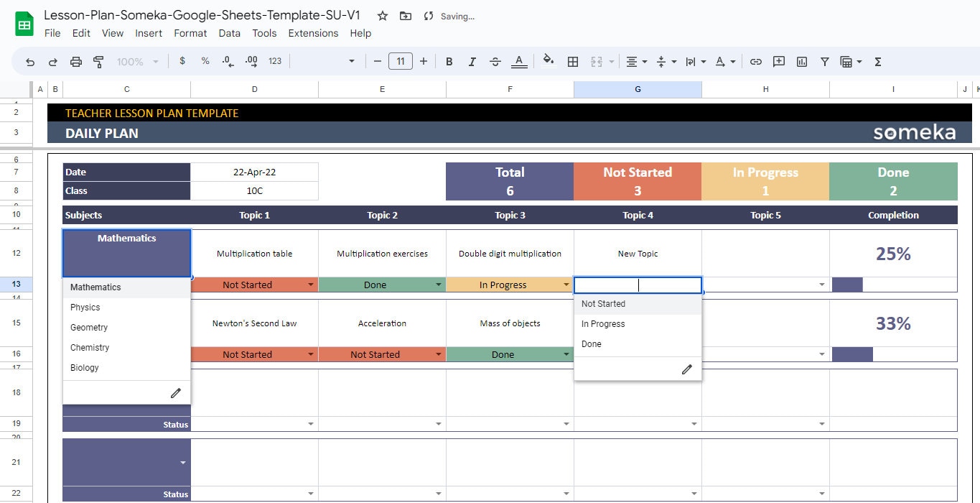Open the Format menu

tap(190, 33)
